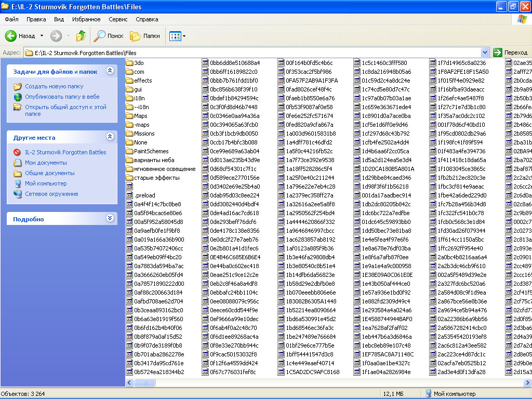Select the Maps folder icon
The height and width of the screenshot is (399, 532).
tap(129, 116)
